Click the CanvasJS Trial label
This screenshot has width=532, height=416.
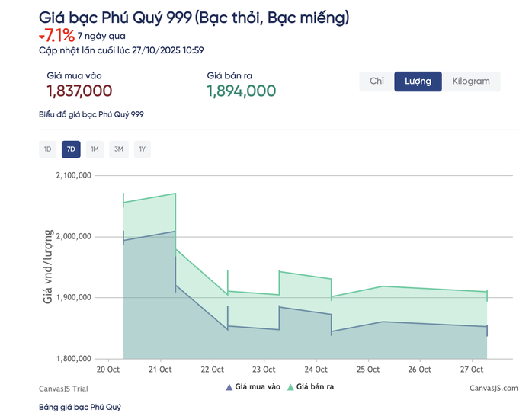64,389
